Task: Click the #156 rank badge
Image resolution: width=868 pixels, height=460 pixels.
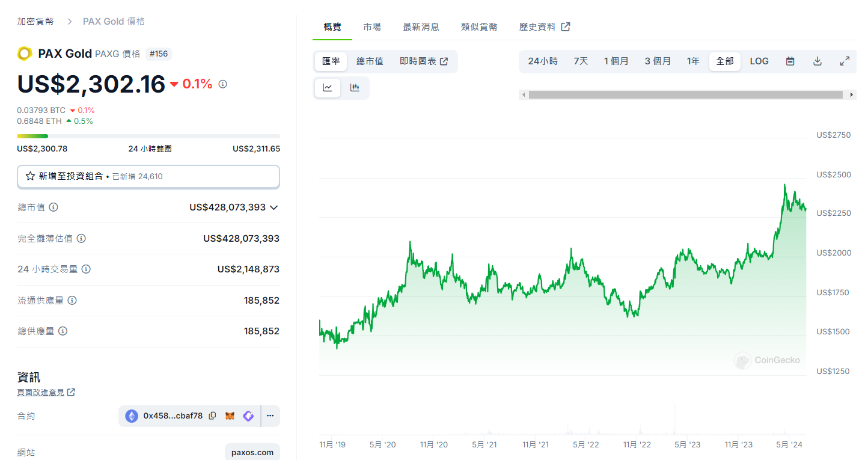Action: [159, 54]
